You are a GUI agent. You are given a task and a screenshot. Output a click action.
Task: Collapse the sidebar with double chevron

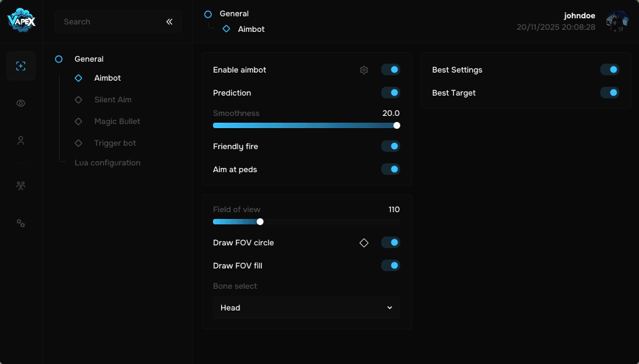(x=170, y=22)
